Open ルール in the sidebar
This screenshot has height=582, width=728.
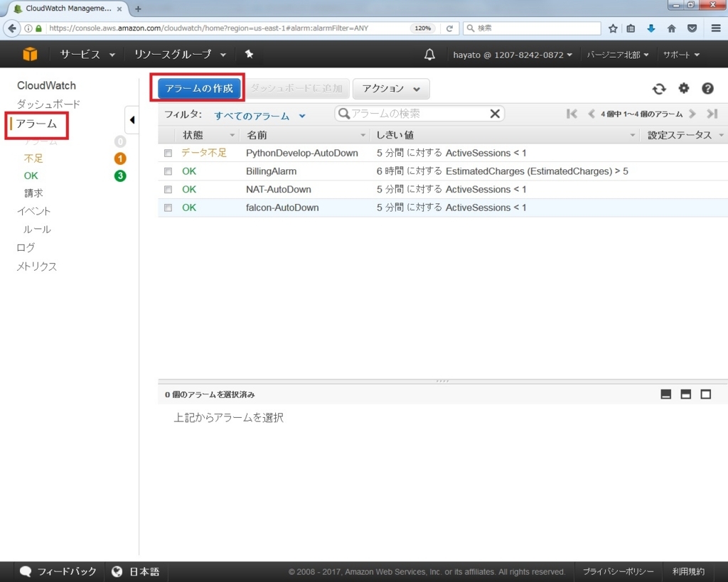tap(37, 230)
